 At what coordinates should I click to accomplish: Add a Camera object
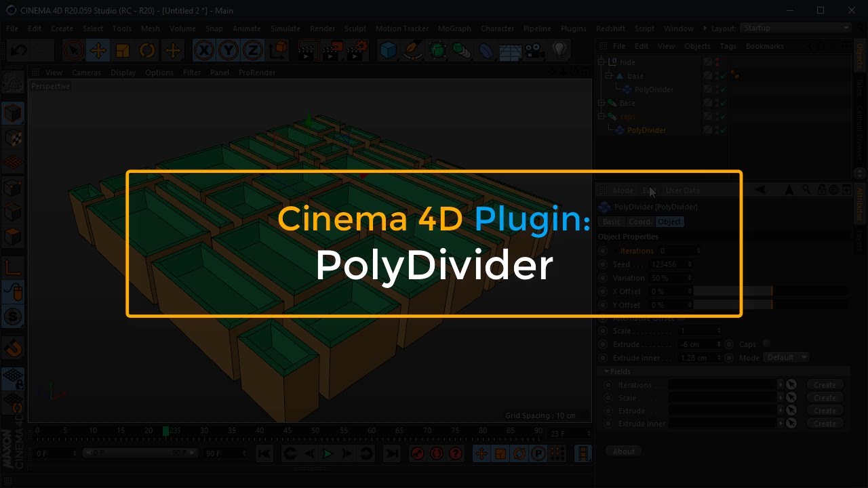[534, 50]
